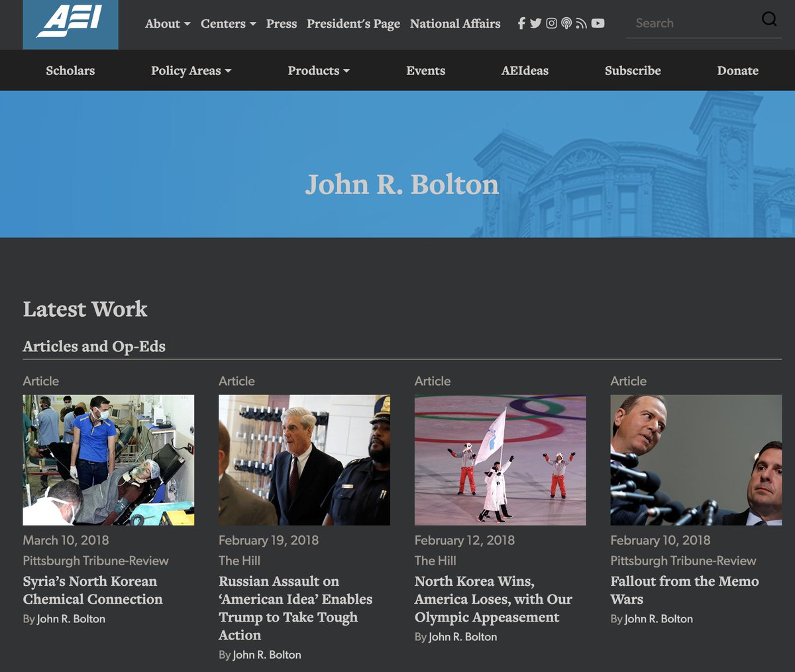
Task: Open Syria hospital article thumbnail
Action: (109, 460)
